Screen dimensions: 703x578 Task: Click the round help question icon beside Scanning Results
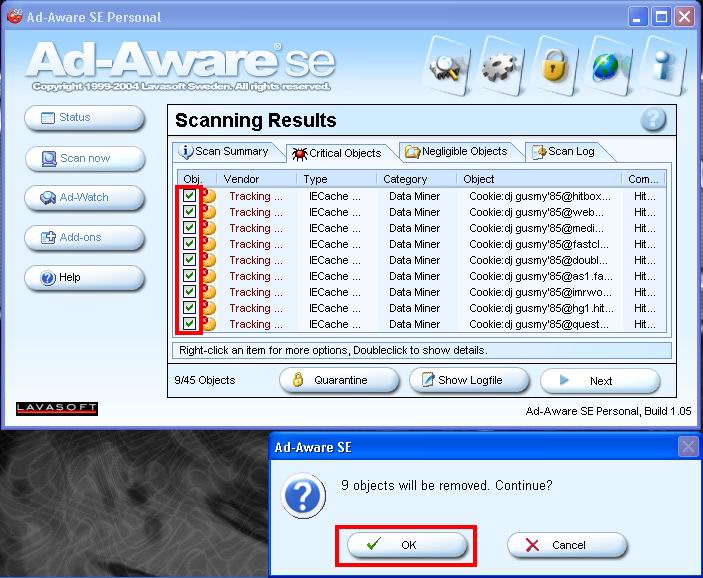tap(653, 119)
